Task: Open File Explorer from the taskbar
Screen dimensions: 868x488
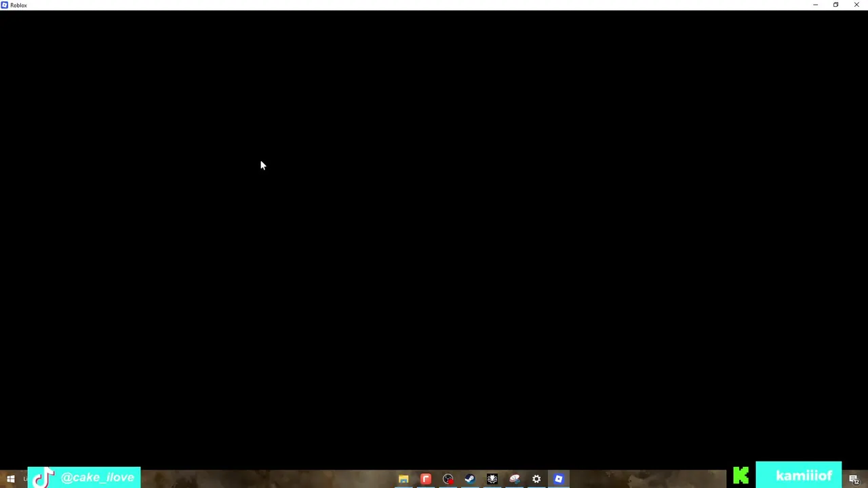Action: pyautogui.click(x=403, y=479)
